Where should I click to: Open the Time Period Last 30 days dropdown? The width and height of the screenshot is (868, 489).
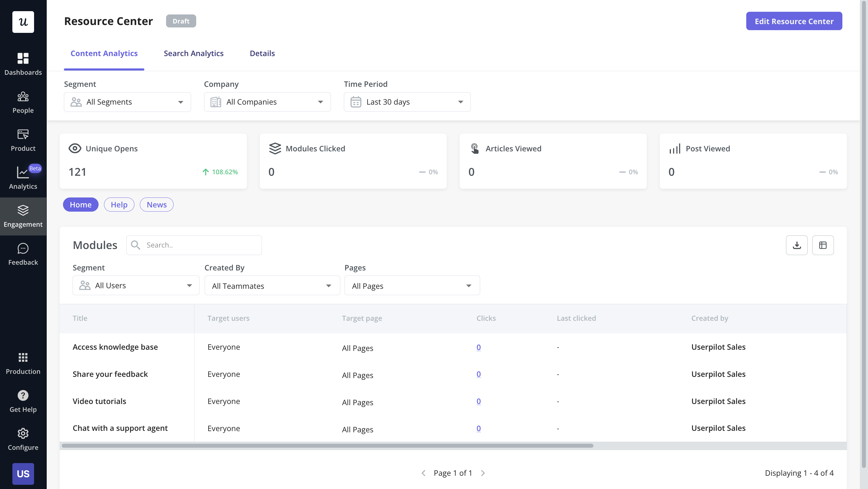point(407,102)
